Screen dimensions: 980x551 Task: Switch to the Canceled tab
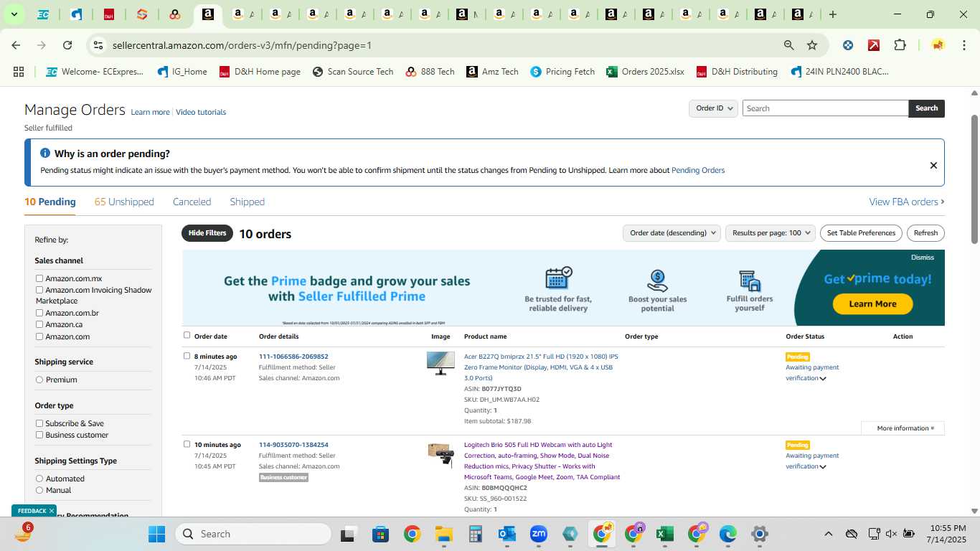192,202
